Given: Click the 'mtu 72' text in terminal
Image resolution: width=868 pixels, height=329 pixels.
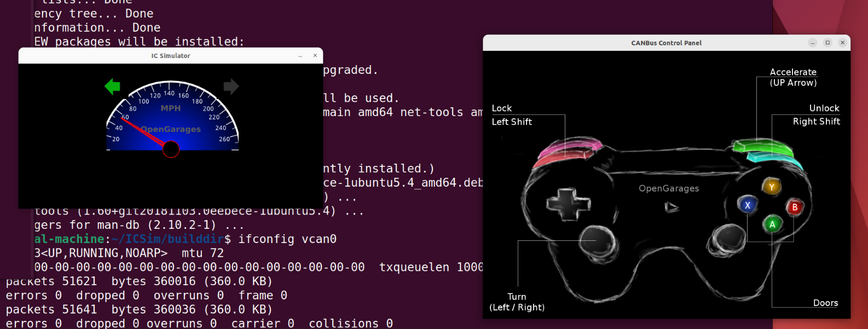Looking at the screenshot, I should pos(203,253).
